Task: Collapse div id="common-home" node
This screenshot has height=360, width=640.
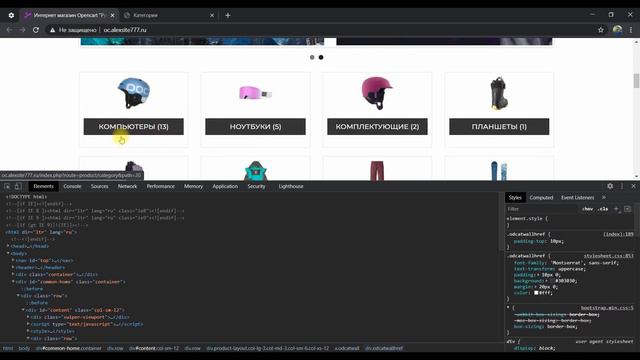Action: (x=13, y=282)
